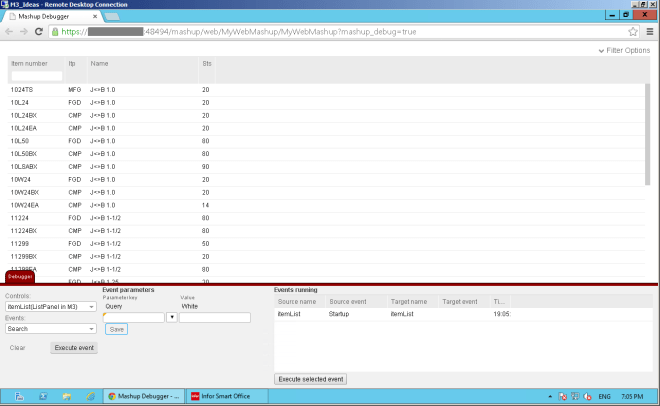This screenshot has width=660, height=406.
Task: Select the Debugger tab
Action: (x=20, y=277)
